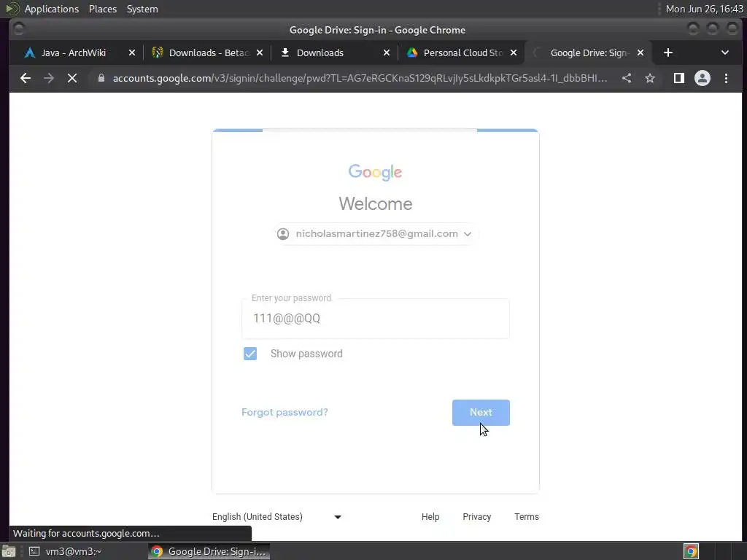
Task: Close the Java - ArchWiki tab
Action: 132,52
